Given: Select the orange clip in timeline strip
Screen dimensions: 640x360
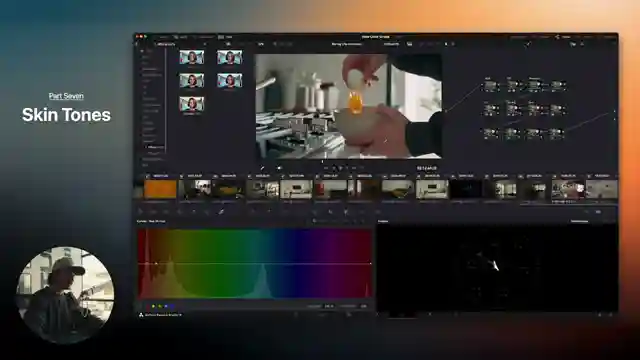Looking at the screenshot, I should pos(160,189).
